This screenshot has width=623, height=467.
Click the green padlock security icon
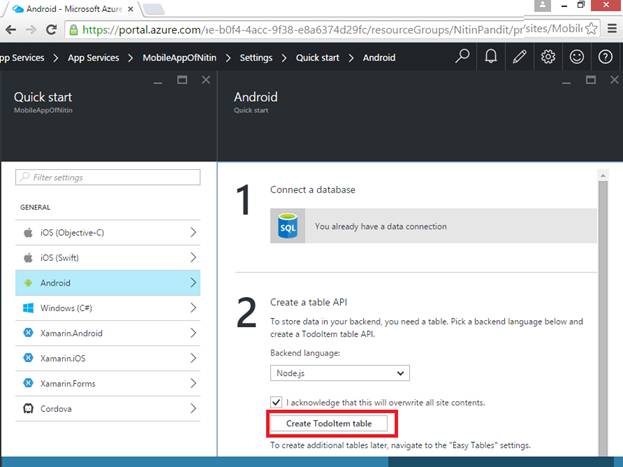coord(74,29)
